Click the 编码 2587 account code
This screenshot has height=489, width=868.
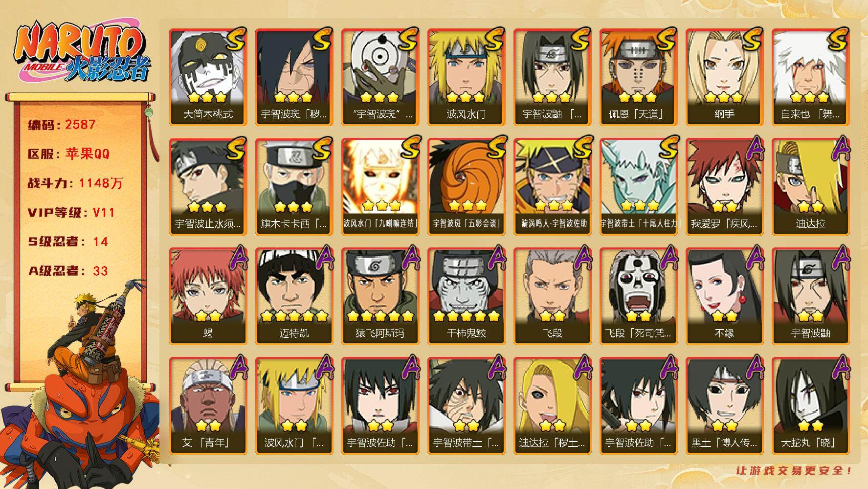[62, 125]
